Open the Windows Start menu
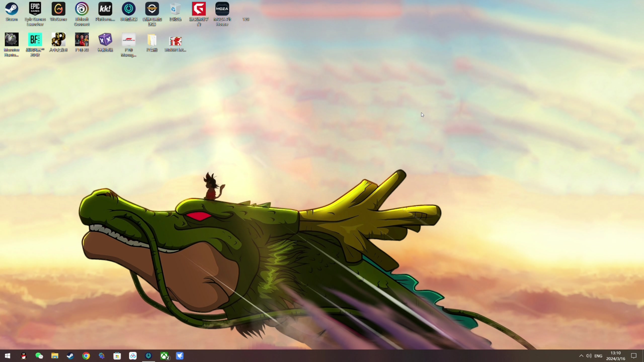Image resolution: width=644 pixels, height=362 pixels. coord(8,356)
